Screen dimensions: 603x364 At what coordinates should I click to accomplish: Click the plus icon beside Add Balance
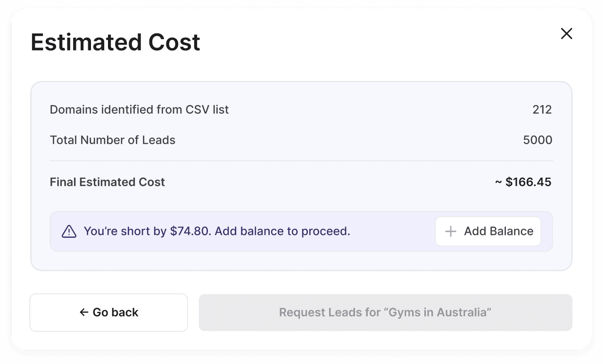coord(451,231)
